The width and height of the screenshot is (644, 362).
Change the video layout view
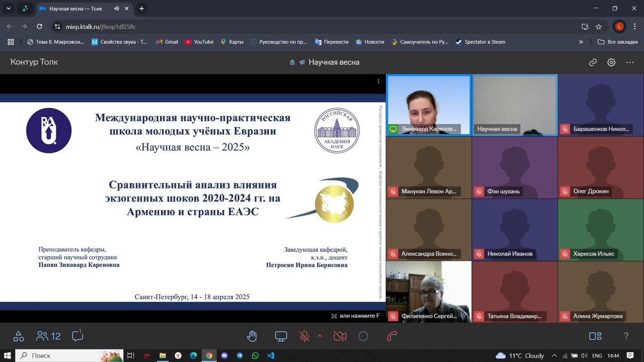[x=595, y=336]
